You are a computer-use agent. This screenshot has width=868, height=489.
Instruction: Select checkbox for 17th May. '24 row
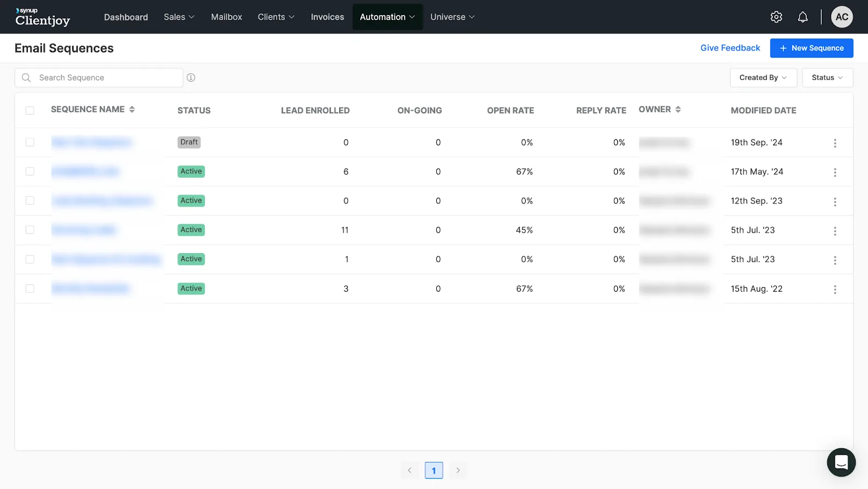pyautogui.click(x=30, y=171)
